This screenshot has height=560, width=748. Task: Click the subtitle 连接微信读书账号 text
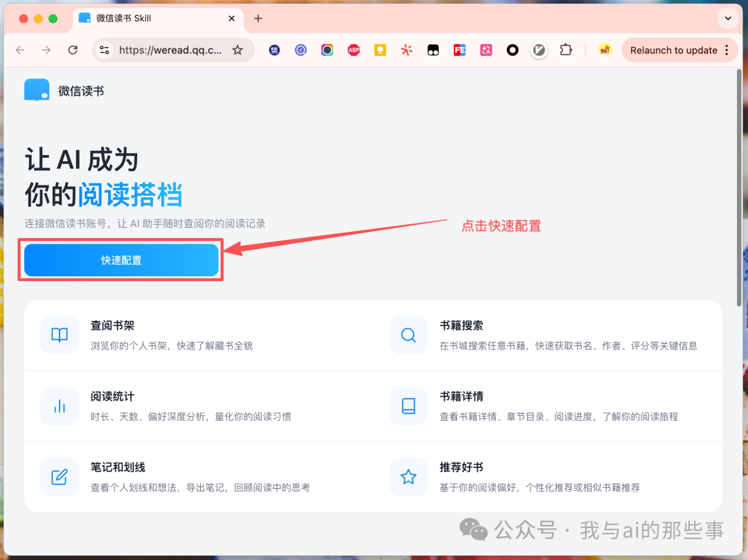point(145,224)
